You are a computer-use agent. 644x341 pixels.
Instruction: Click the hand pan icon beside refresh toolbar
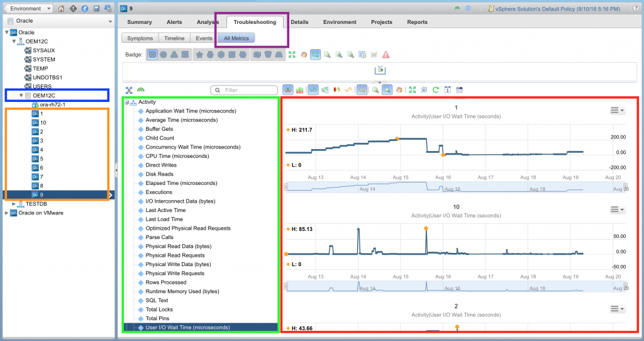(x=399, y=89)
